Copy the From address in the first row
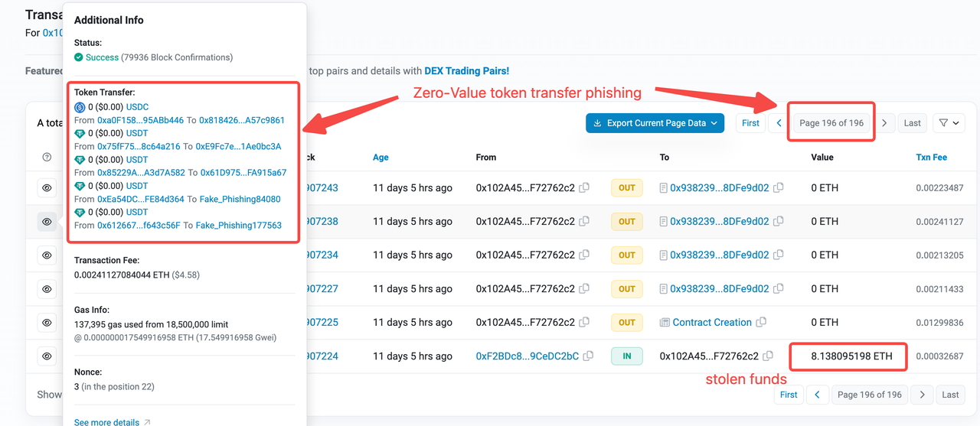Screen dimensions: 980x426 584,188
